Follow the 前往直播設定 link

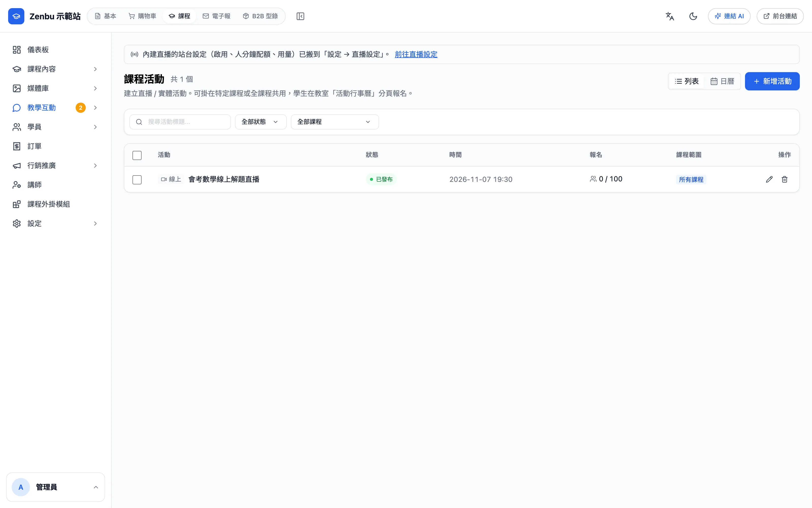(x=416, y=54)
